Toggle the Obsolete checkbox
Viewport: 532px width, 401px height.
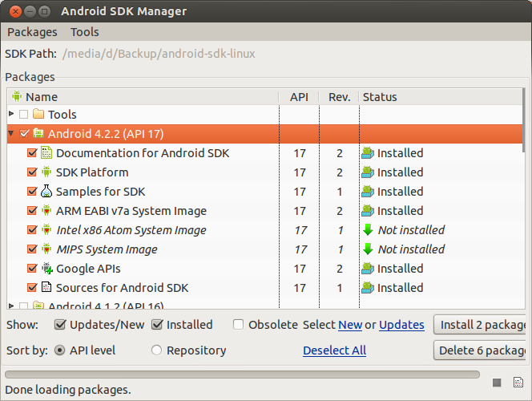(239, 325)
